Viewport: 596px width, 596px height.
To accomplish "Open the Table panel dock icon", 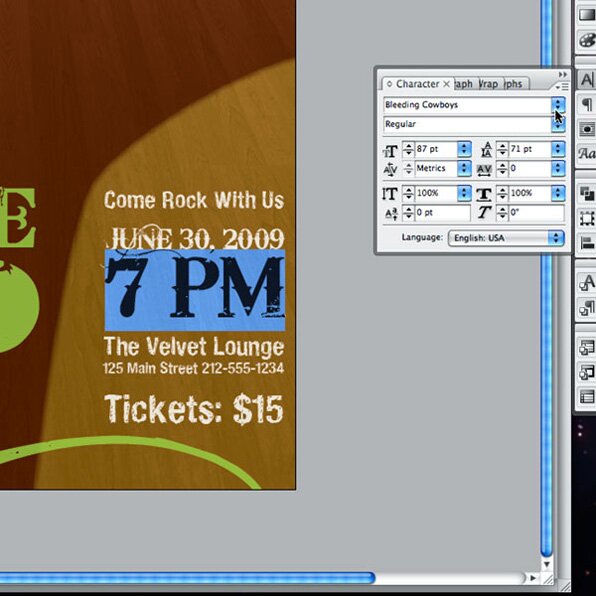I will tap(587, 397).
